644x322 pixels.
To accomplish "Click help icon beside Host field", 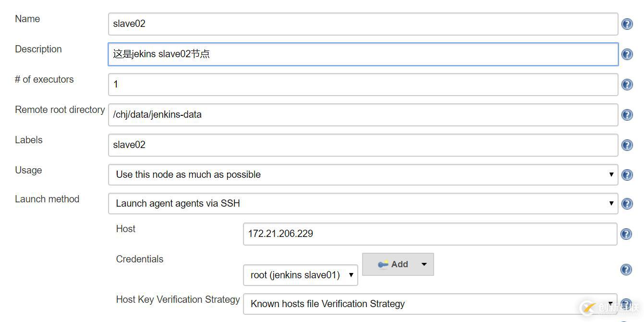I will 626,234.
